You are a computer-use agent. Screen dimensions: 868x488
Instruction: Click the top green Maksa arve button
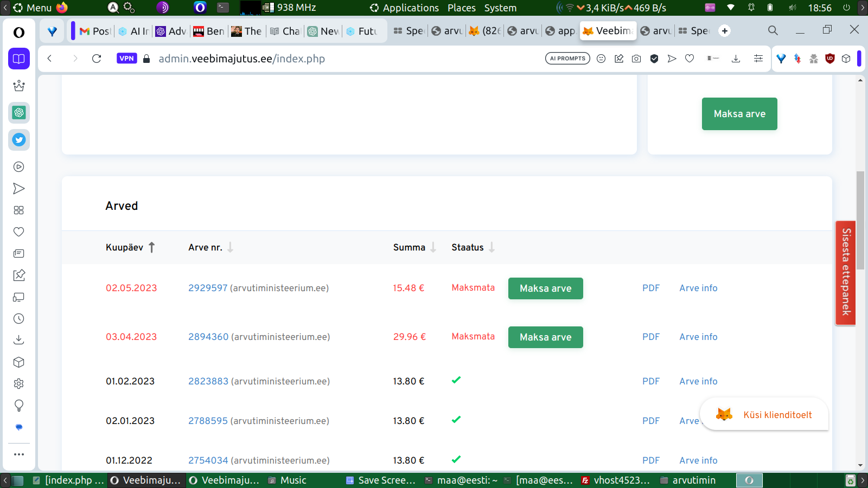click(739, 114)
